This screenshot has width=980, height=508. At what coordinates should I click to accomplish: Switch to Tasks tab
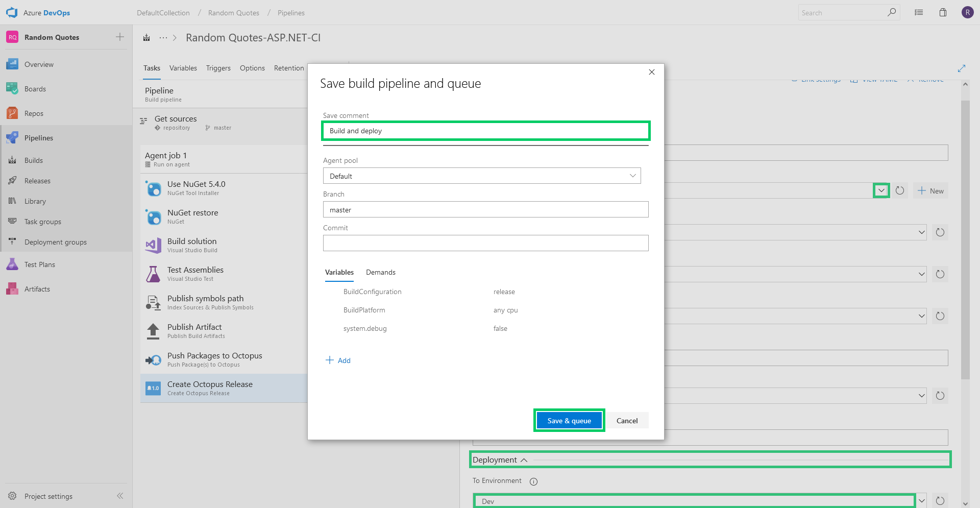tap(152, 68)
